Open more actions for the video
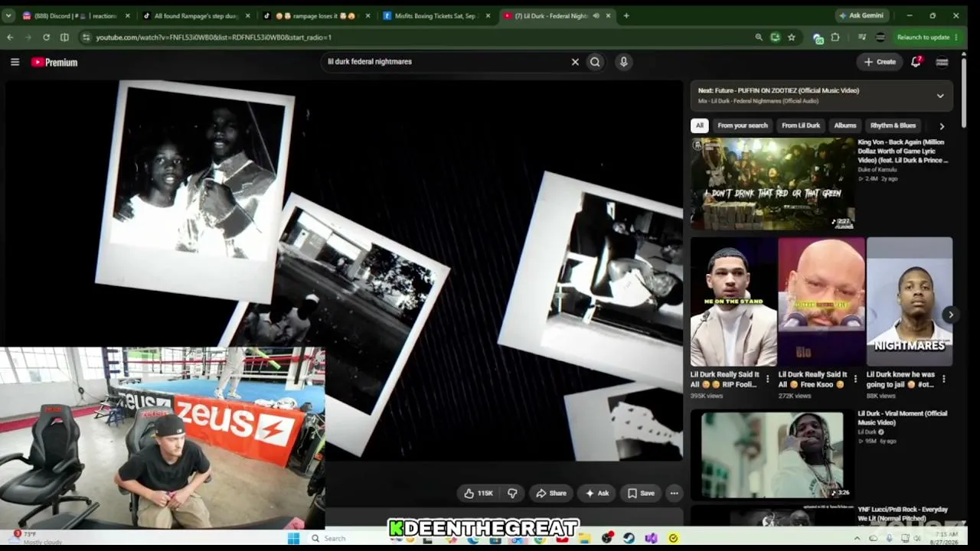Image resolution: width=980 pixels, height=551 pixels. click(x=674, y=494)
